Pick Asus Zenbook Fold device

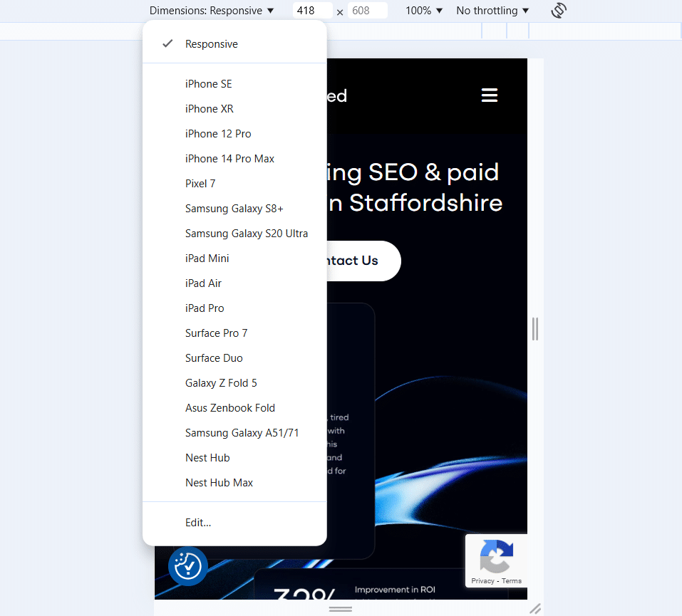[234, 408]
